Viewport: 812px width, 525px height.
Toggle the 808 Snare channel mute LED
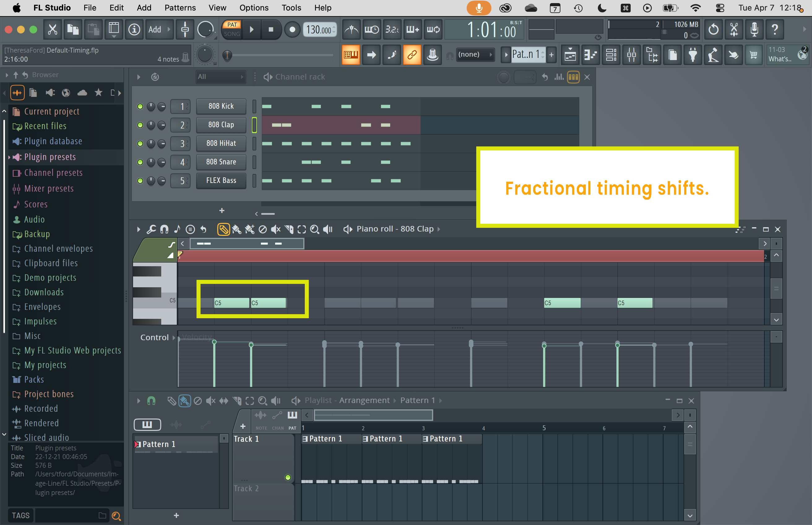(140, 162)
